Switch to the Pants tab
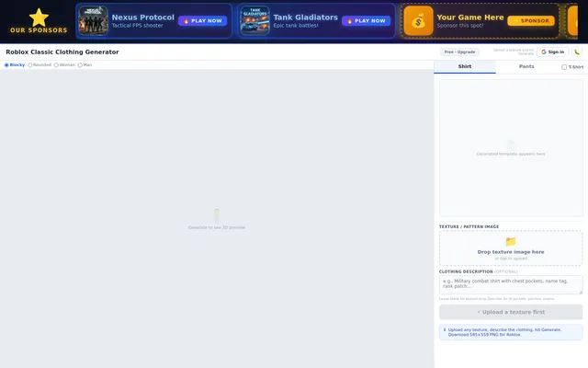The height and width of the screenshot is (368, 588). (526, 66)
